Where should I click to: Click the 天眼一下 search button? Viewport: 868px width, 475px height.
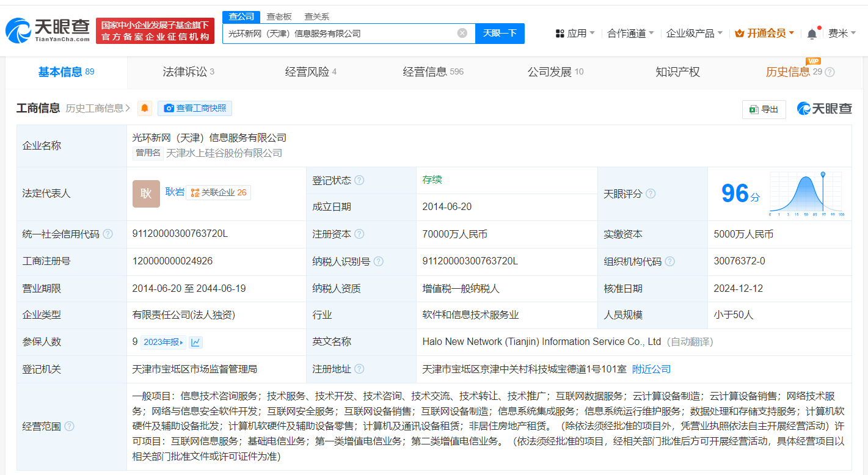[x=500, y=33]
